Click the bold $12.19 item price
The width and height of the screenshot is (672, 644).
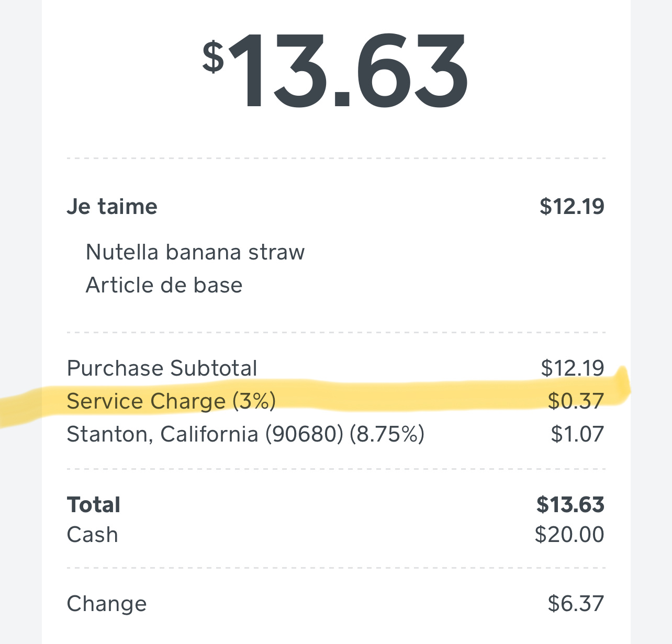(572, 207)
